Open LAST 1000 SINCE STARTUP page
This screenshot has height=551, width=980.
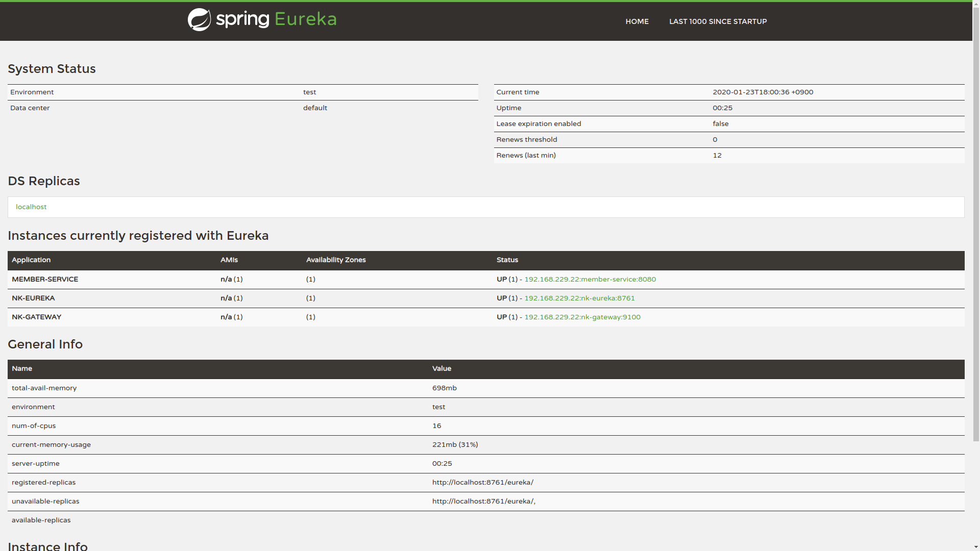pos(718,21)
